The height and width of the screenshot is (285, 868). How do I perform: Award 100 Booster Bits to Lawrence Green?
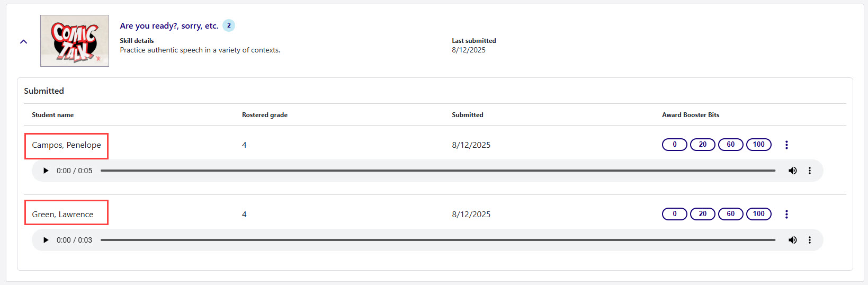pos(758,214)
